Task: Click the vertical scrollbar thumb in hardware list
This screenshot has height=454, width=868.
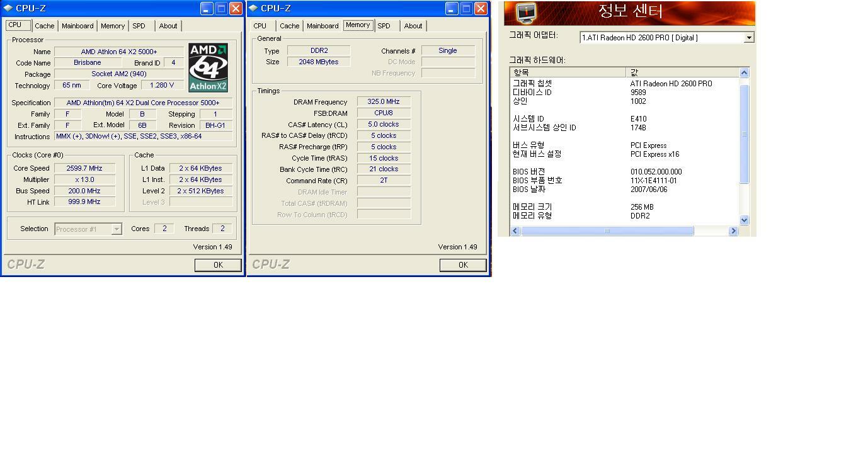Action: pyautogui.click(x=744, y=133)
